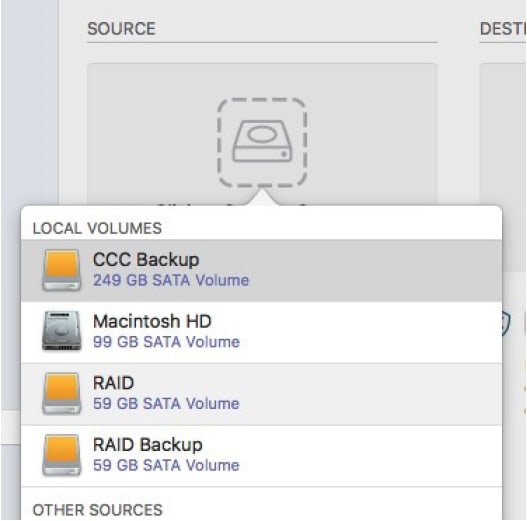Image resolution: width=527 pixels, height=521 pixels.
Task: Click the LOCAL VOLUMES header
Action: click(x=97, y=228)
